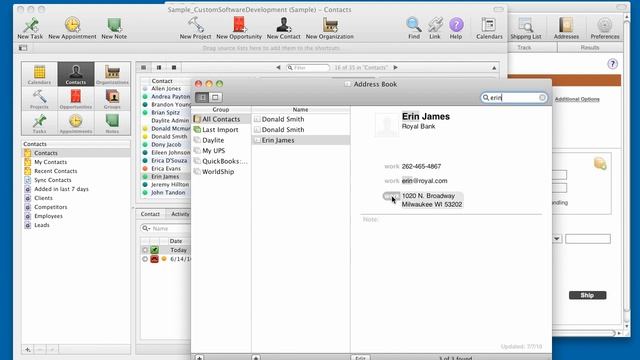640x360 pixels.
Task: Select Erica Evans in Daylite contacts
Action: [x=166, y=169]
